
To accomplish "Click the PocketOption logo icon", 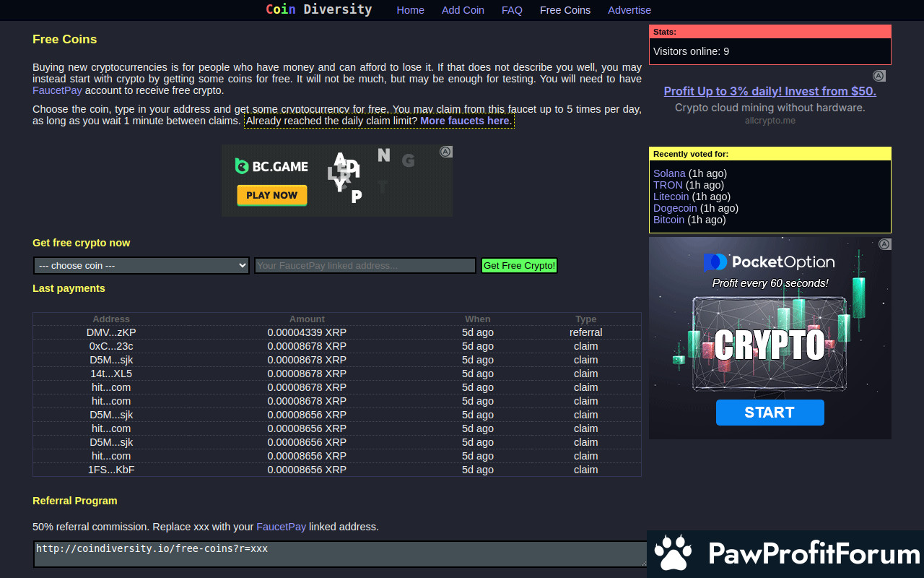I will 716,262.
